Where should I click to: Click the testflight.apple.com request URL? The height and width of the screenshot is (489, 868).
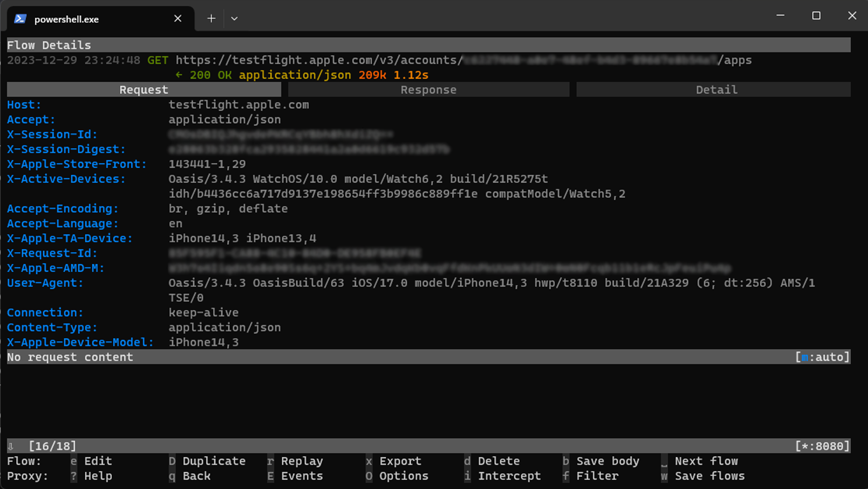(464, 60)
